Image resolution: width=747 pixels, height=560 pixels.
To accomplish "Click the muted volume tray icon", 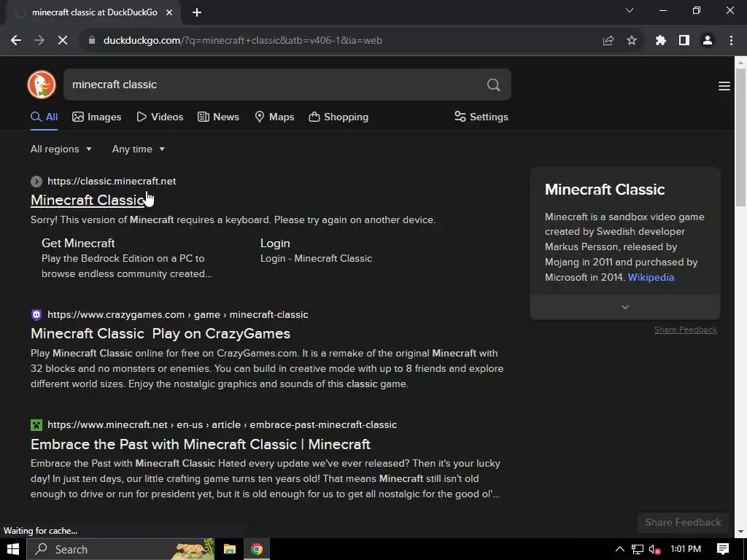I will (x=655, y=549).
